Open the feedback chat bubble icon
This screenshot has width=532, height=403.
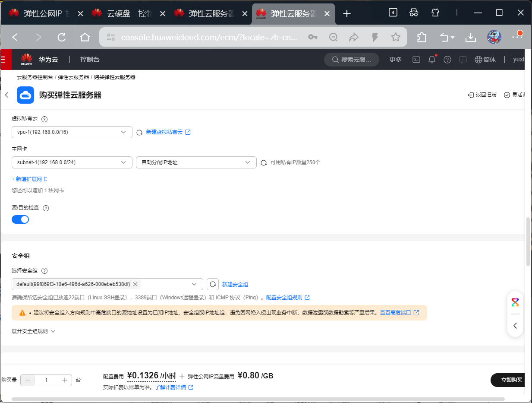[463, 60]
